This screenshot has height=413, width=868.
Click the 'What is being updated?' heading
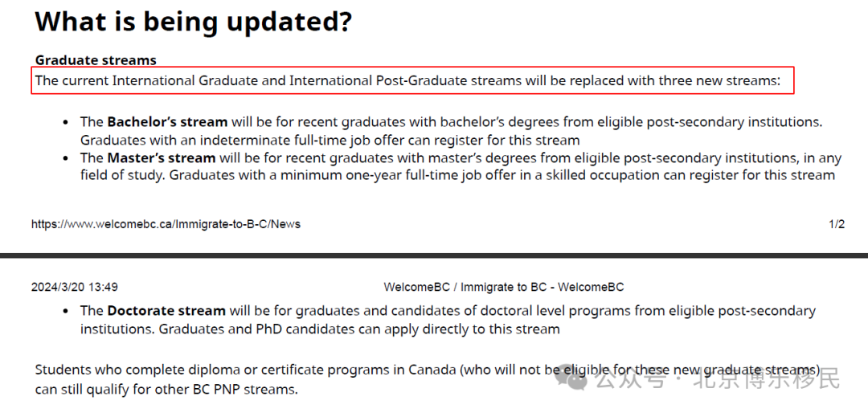click(x=193, y=22)
